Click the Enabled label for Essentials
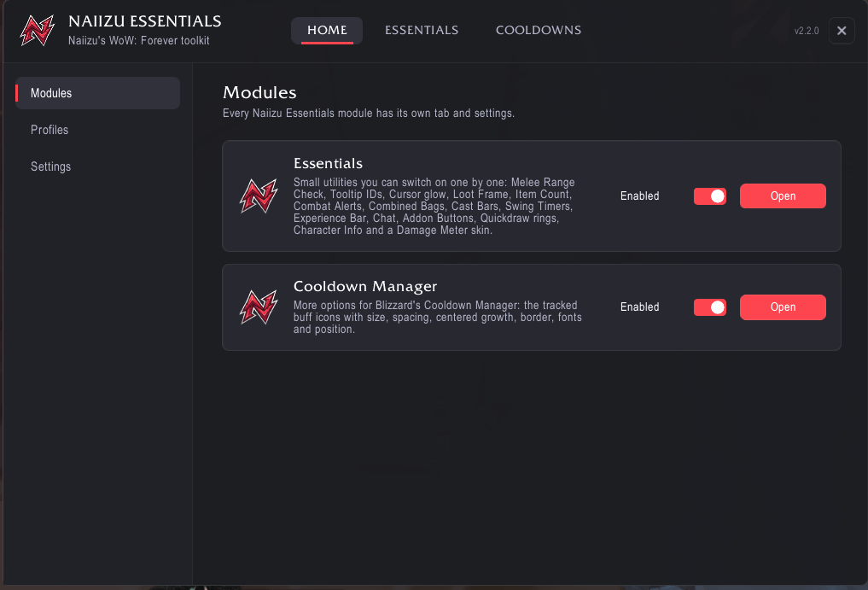 click(640, 196)
